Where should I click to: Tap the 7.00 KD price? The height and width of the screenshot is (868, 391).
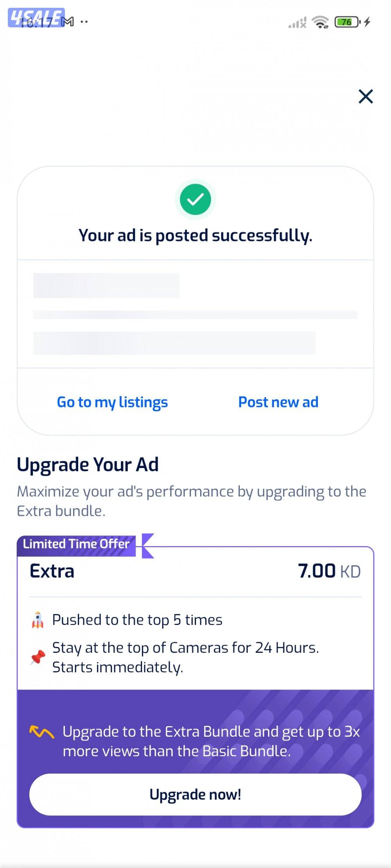point(329,571)
